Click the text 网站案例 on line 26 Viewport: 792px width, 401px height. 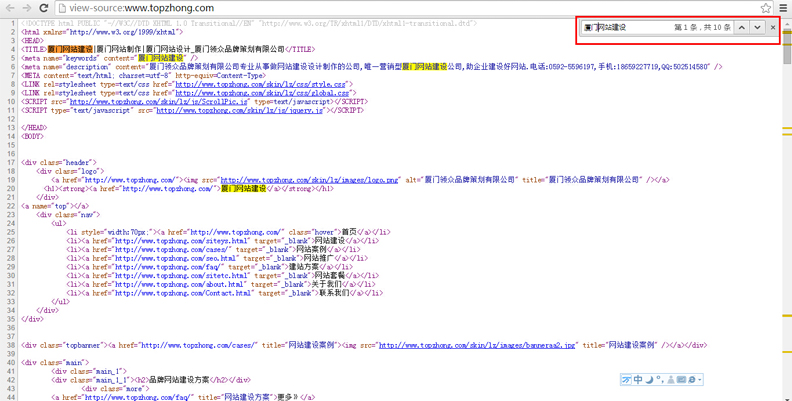[311, 249]
